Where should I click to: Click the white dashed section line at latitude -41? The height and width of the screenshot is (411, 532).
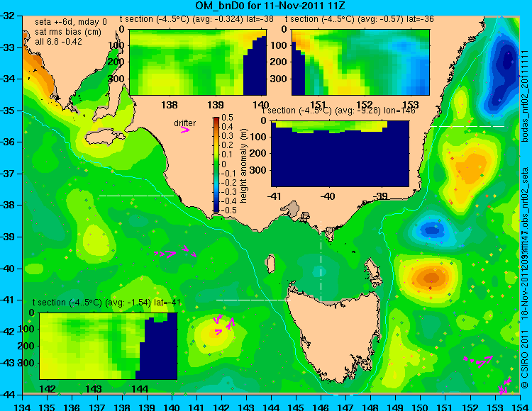(x=253, y=300)
